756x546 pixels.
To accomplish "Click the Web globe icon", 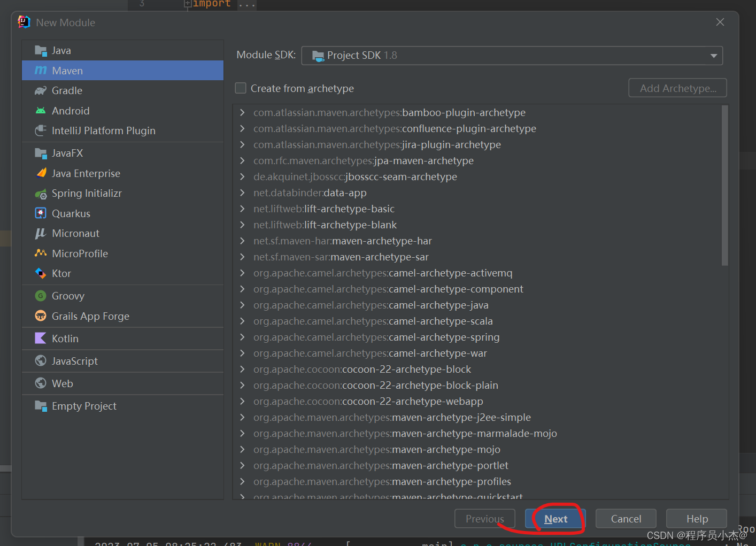I will click(41, 383).
